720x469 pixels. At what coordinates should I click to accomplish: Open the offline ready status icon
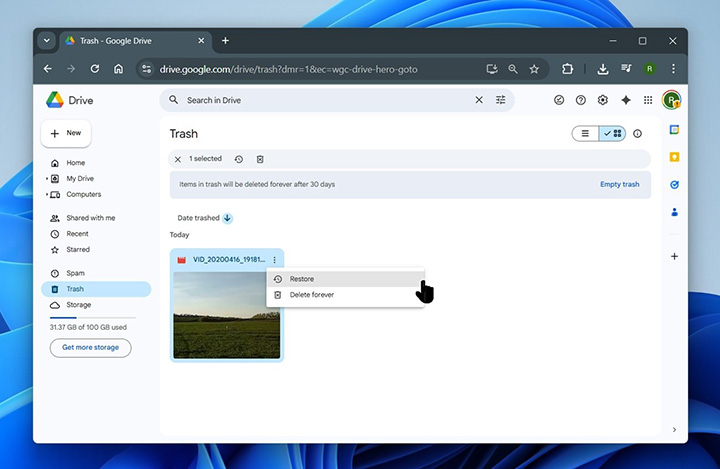(x=559, y=100)
